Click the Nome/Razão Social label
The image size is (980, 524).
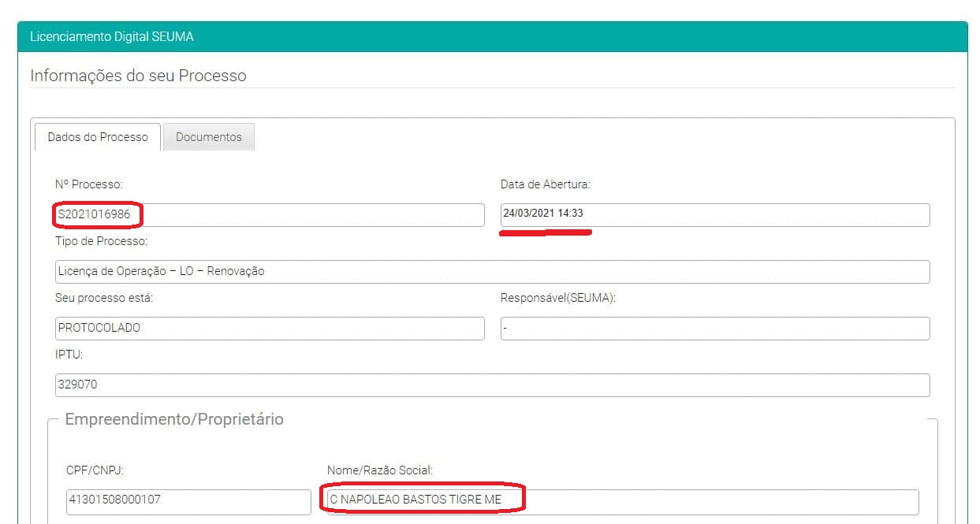tap(379, 470)
